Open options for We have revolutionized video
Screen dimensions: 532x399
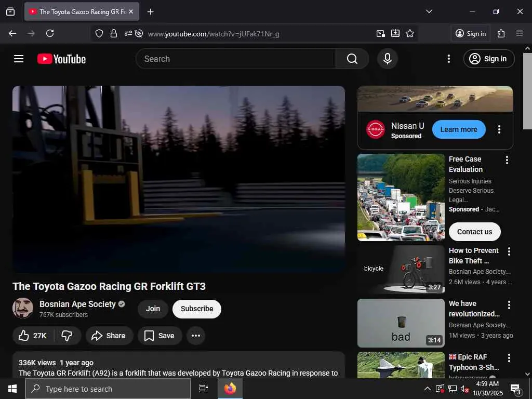(509, 304)
